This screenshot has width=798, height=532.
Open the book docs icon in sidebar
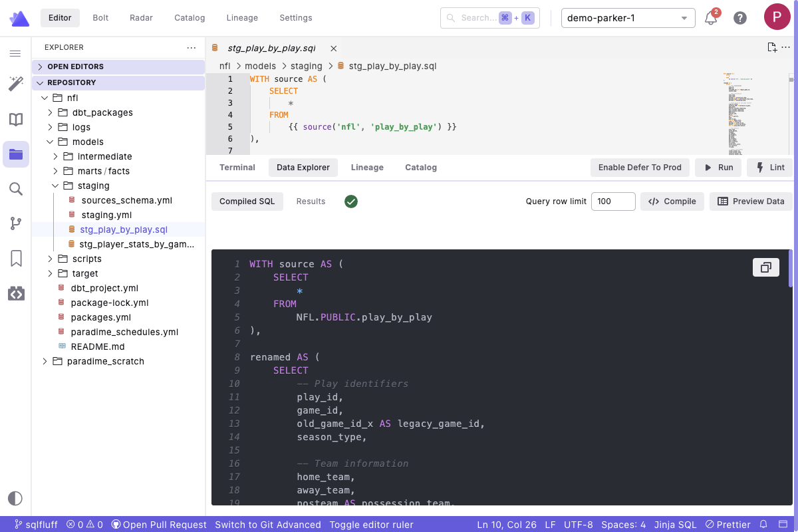click(15, 120)
